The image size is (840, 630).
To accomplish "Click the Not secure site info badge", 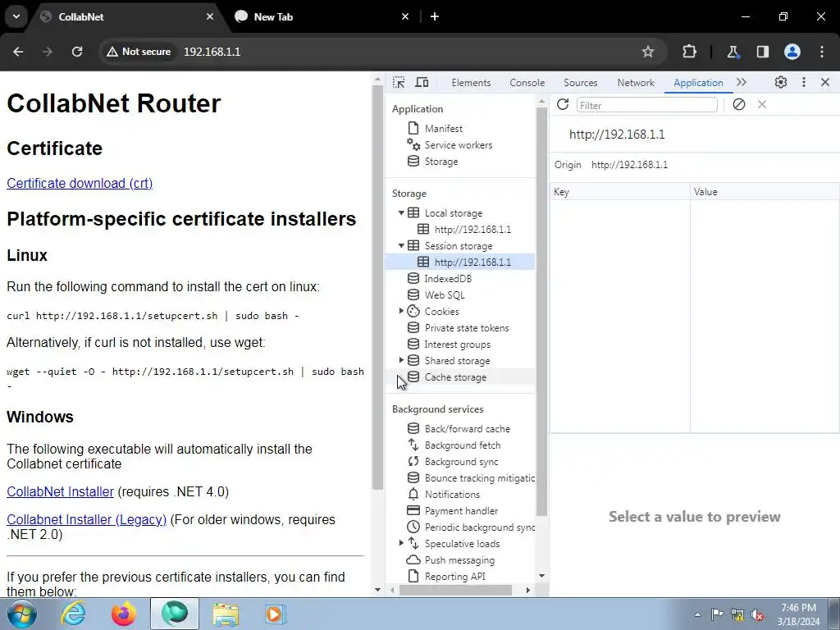I will click(138, 52).
